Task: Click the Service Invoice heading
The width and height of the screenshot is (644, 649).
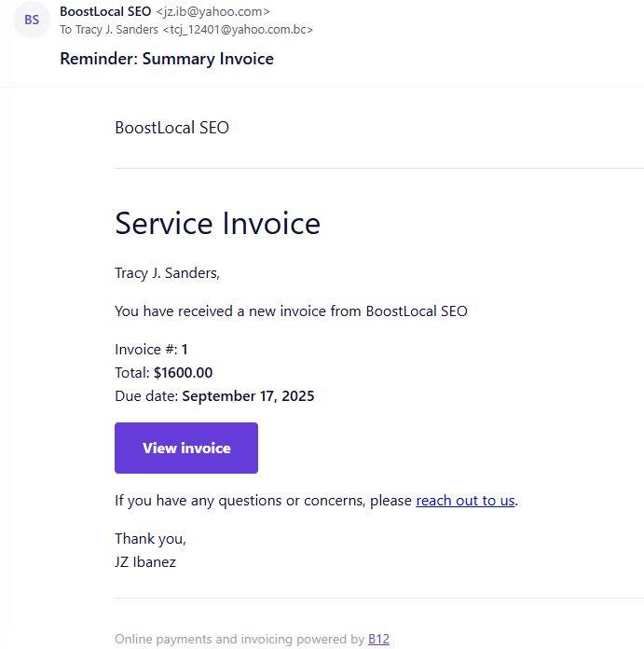Action: 217,224
